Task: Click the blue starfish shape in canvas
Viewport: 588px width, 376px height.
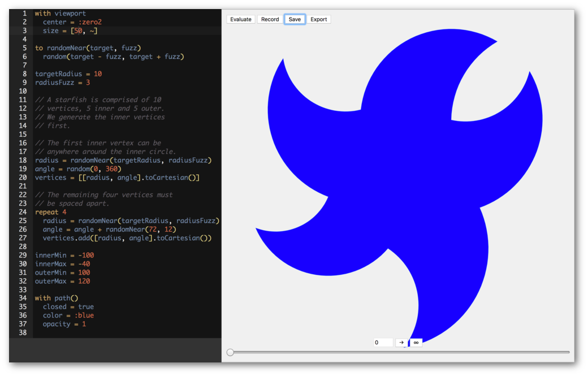Action: pyautogui.click(x=384, y=170)
